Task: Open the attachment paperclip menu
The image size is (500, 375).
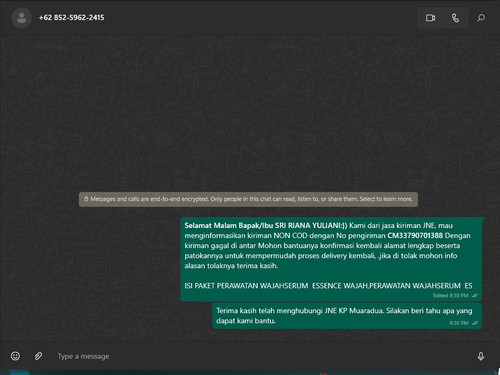Action: point(38,356)
